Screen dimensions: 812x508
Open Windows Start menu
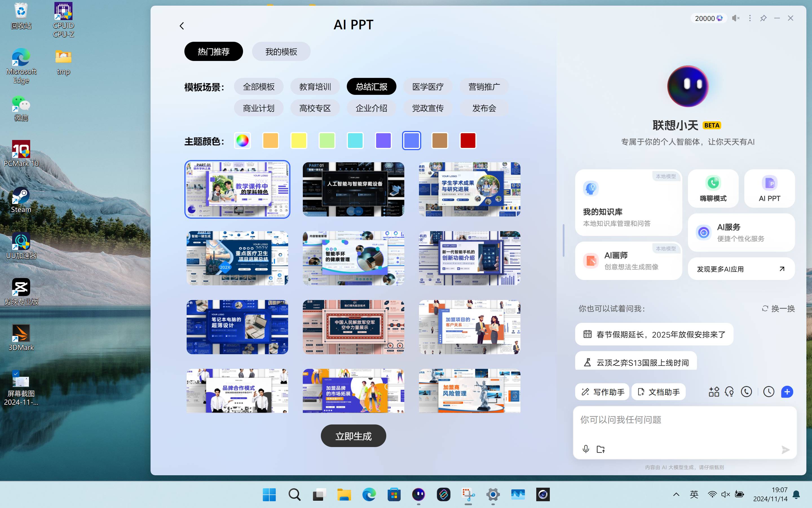(x=269, y=494)
